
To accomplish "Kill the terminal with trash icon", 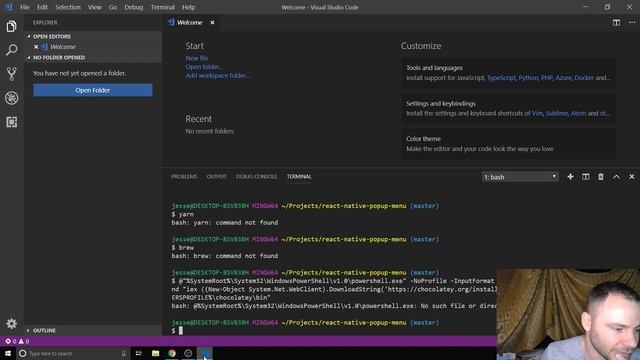I will tap(601, 177).
